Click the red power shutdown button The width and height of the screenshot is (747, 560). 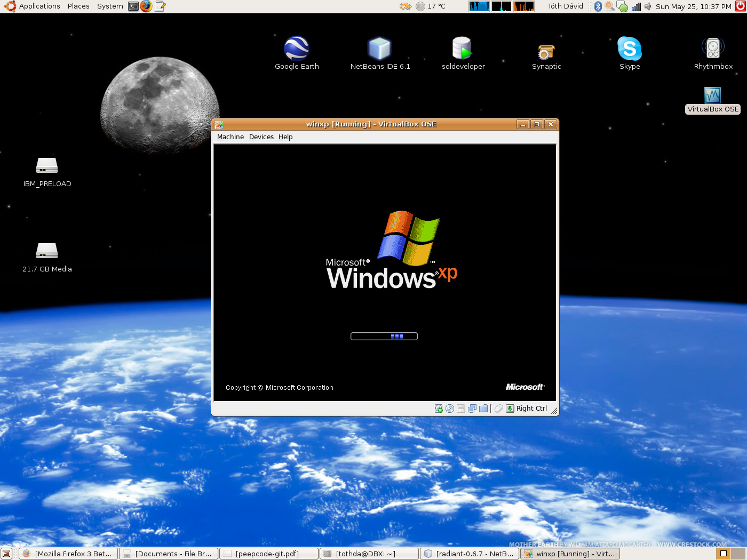(740, 6)
